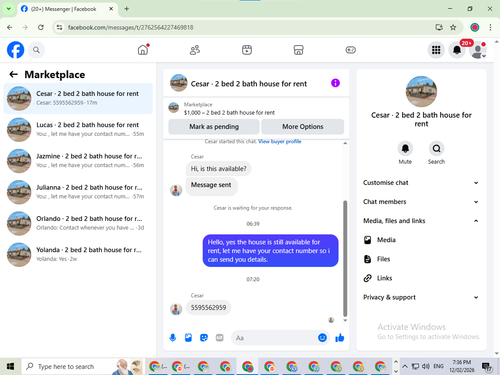Bookmark this page with the star icon
The height and width of the screenshot is (375, 500).
click(453, 27)
